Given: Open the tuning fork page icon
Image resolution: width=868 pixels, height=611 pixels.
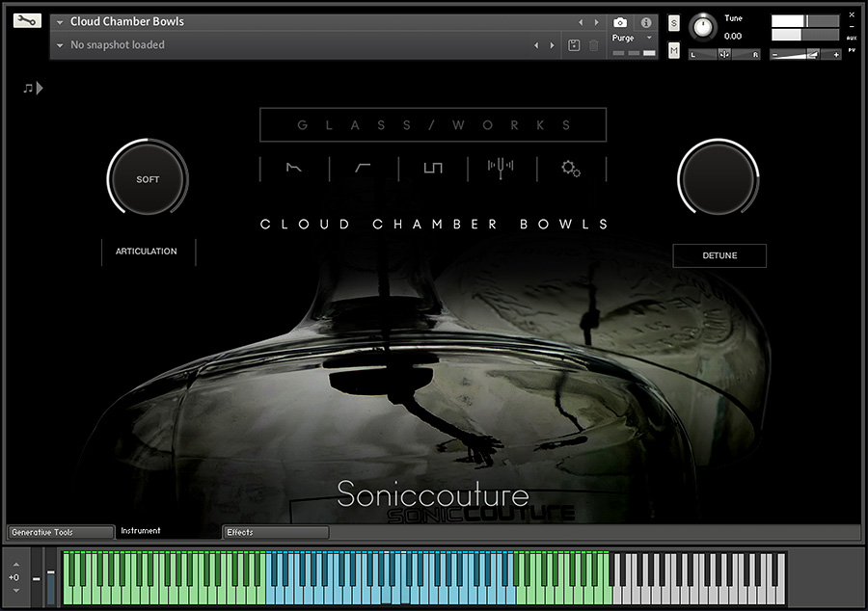Looking at the screenshot, I should [501, 168].
